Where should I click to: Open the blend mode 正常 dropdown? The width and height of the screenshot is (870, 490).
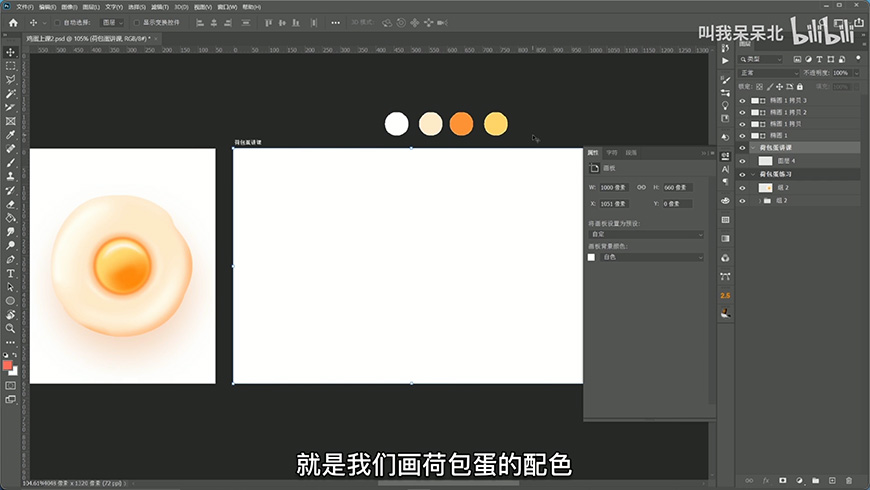tap(768, 73)
